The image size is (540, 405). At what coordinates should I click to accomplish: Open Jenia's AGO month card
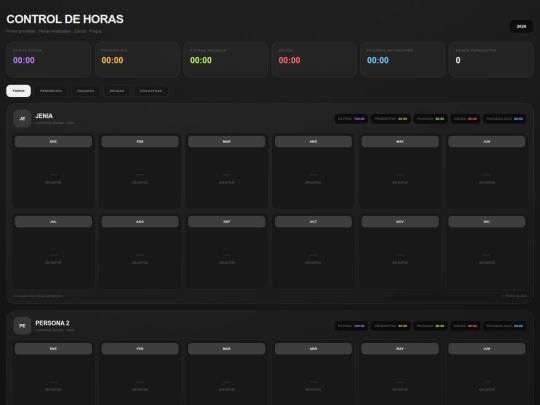click(x=140, y=251)
